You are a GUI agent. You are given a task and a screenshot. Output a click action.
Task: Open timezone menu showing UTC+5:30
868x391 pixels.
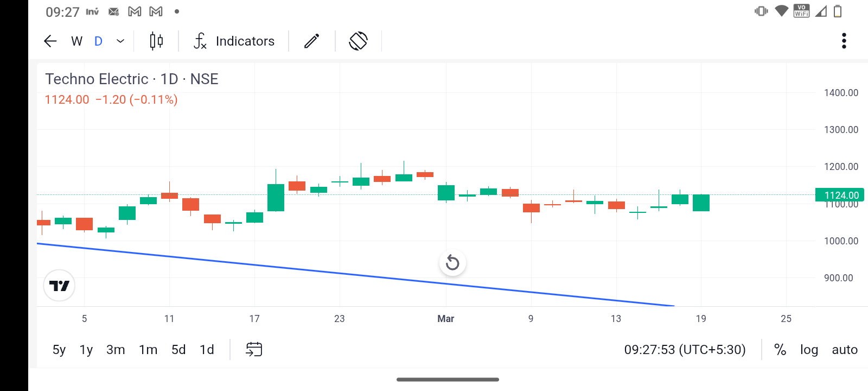pyautogui.click(x=685, y=350)
